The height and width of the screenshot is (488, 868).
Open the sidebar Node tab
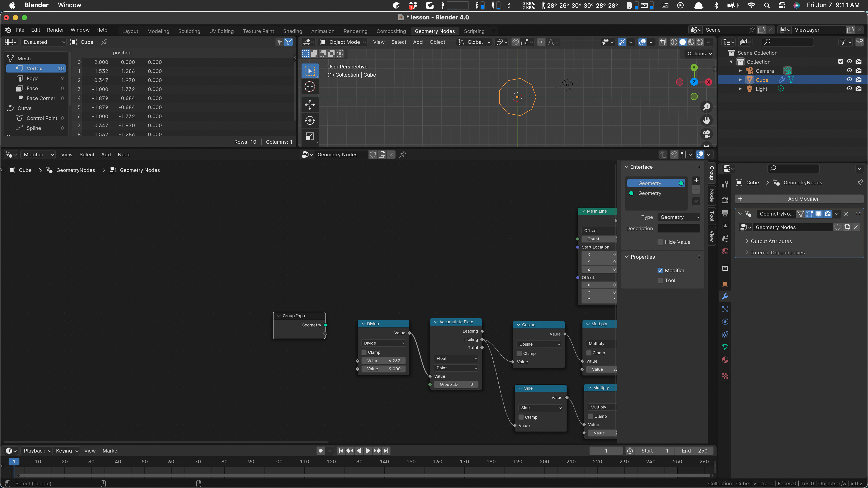pos(712,195)
